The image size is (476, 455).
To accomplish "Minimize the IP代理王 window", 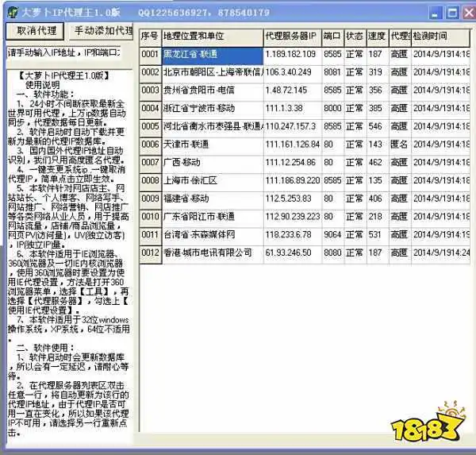I will [433, 12].
